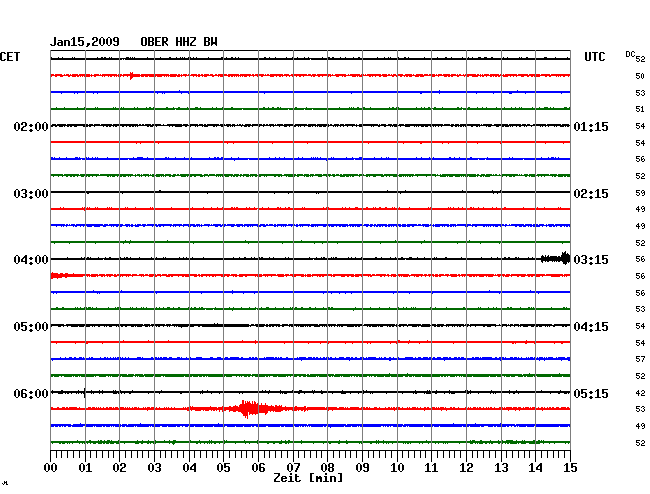Click minute tick label 01
The height and width of the screenshot is (494, 650).
[85, 468]
